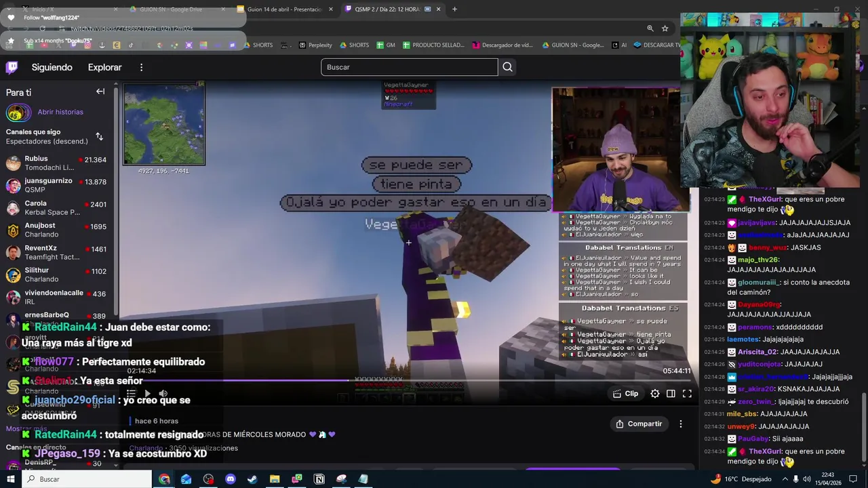This screenshot has height=488, width=868.
Task: Open Rubius channel in sidebar
Action: coord(57,163)
